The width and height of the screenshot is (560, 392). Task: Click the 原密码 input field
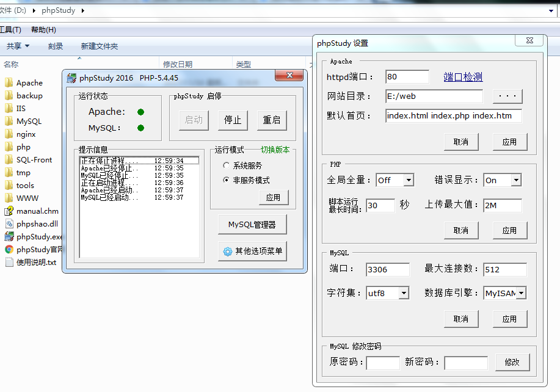(384, 363)
